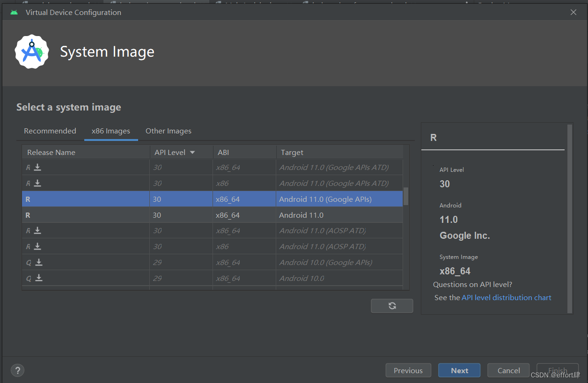Sort by API Level column arrow
The image size is (588, 383).
tap(192, 153)
